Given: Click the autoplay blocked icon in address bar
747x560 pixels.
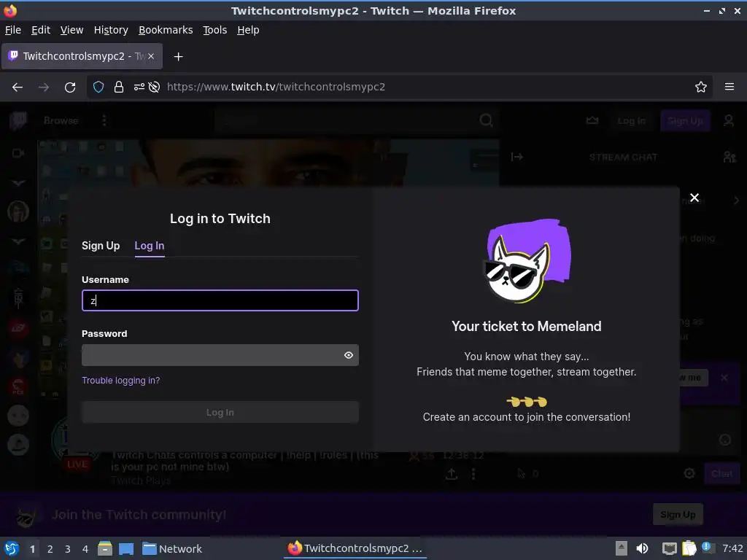Looking at the screenshot, I should 154,87.
